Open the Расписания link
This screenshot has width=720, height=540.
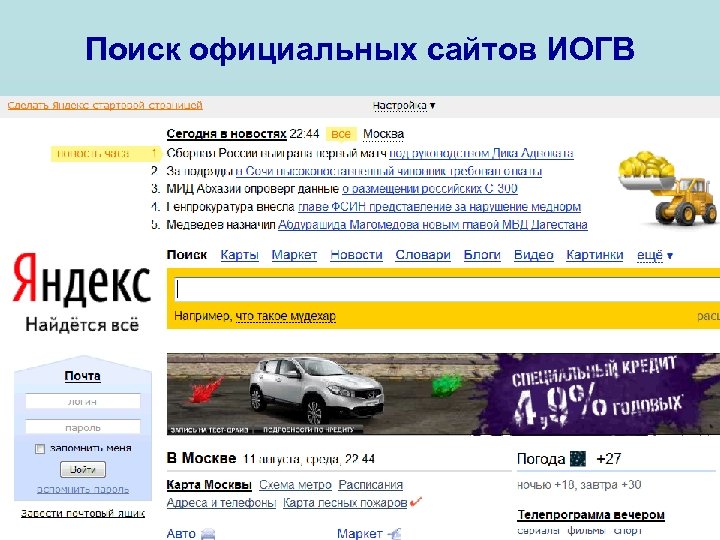point(371,485)
